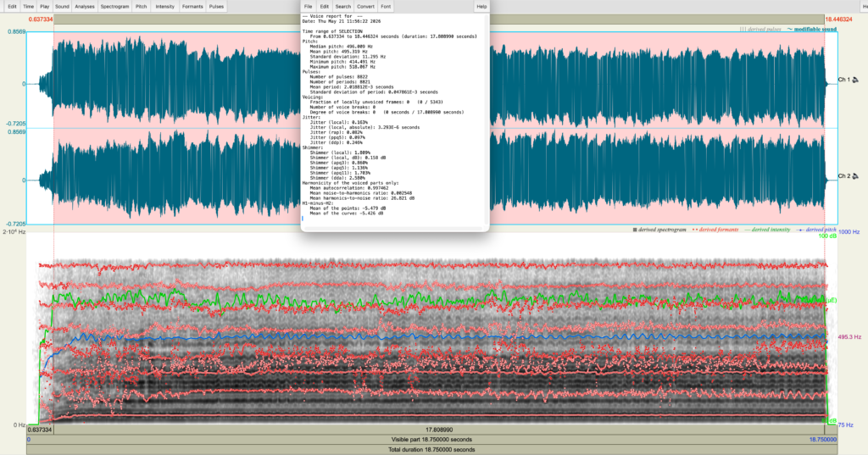
Task: Toggle the Ch 2 speaker icon
Action: [855, 176]
